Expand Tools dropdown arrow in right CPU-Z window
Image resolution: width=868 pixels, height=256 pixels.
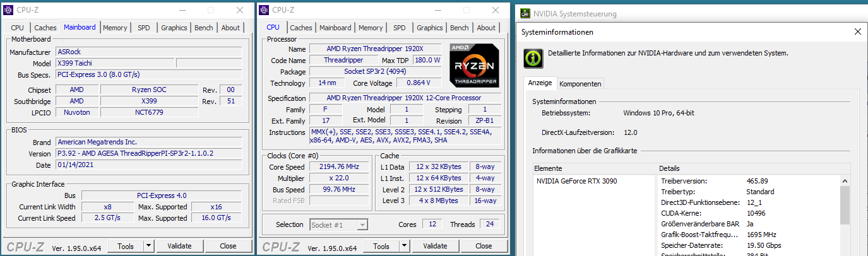coord(404,246)
